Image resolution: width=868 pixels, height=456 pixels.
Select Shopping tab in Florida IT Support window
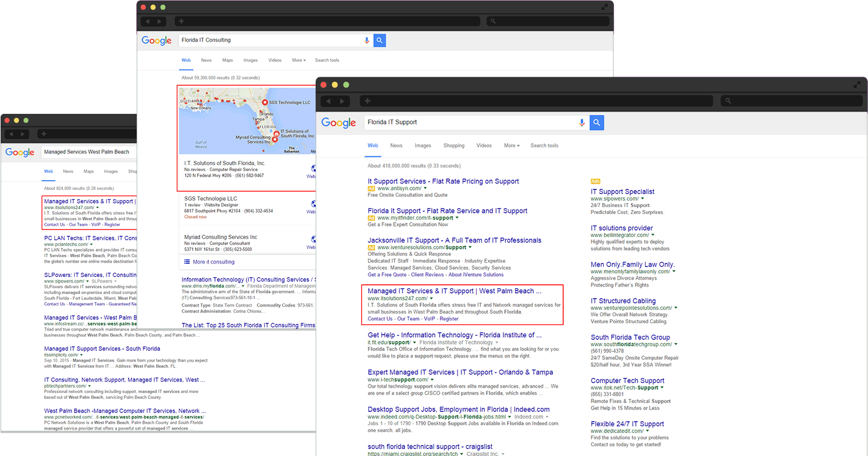pos(454,145)
